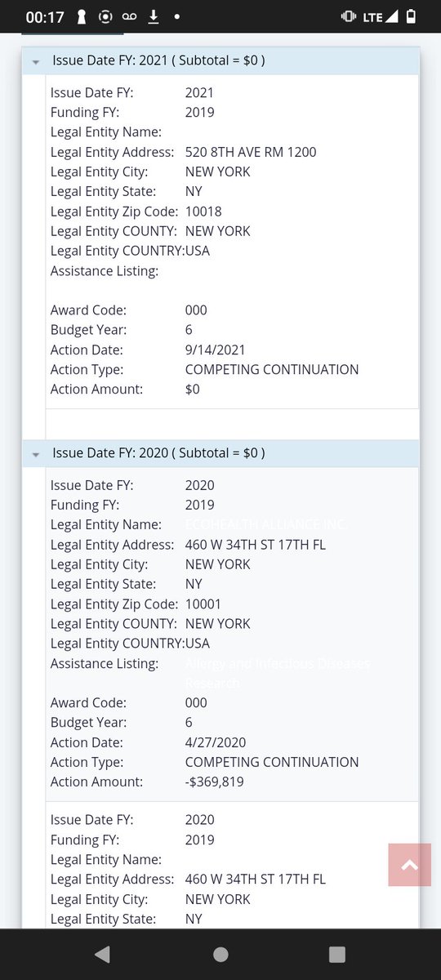
Task: Select address 520 8TH AVE RM 1200
Action: pyautogui.click(x=251, y=152)
